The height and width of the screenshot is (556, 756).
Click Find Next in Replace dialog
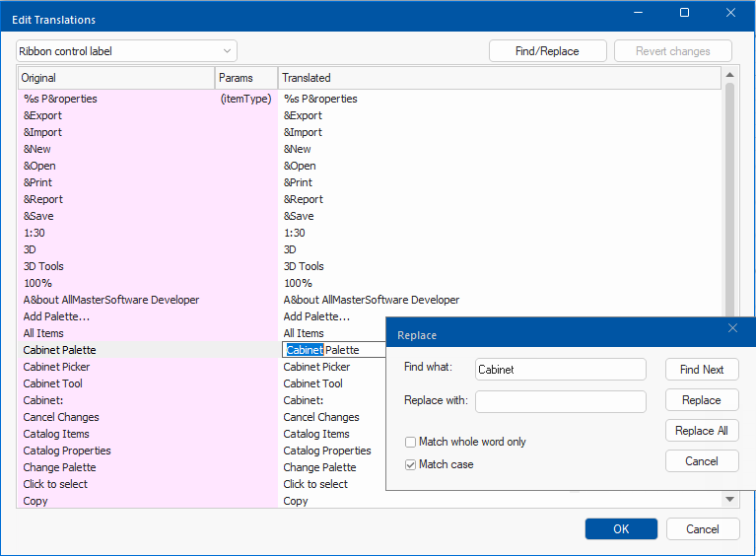click(x=701, y=370)
